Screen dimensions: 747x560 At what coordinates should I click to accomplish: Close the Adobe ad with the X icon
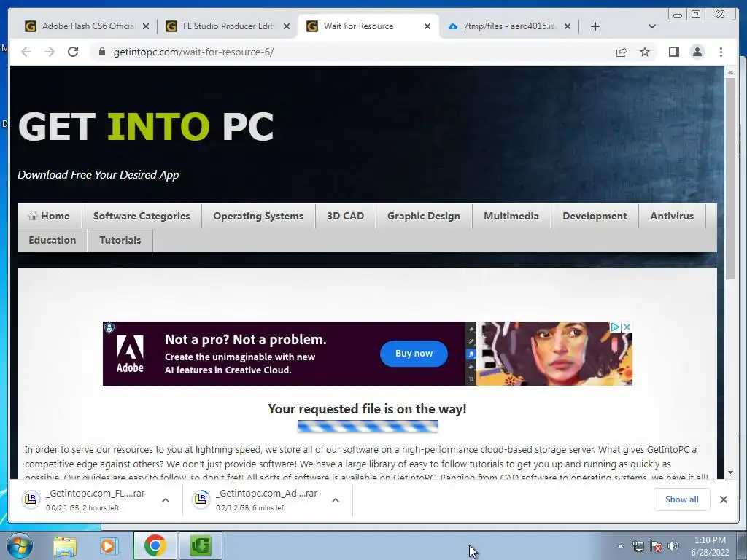click(627, 327)
